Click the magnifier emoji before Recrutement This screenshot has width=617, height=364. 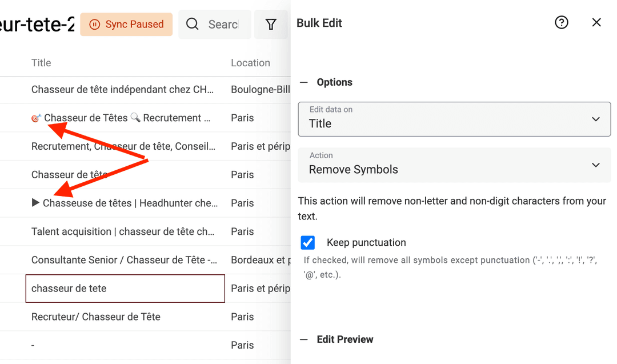pyautogui.click(x=135, y=118)
